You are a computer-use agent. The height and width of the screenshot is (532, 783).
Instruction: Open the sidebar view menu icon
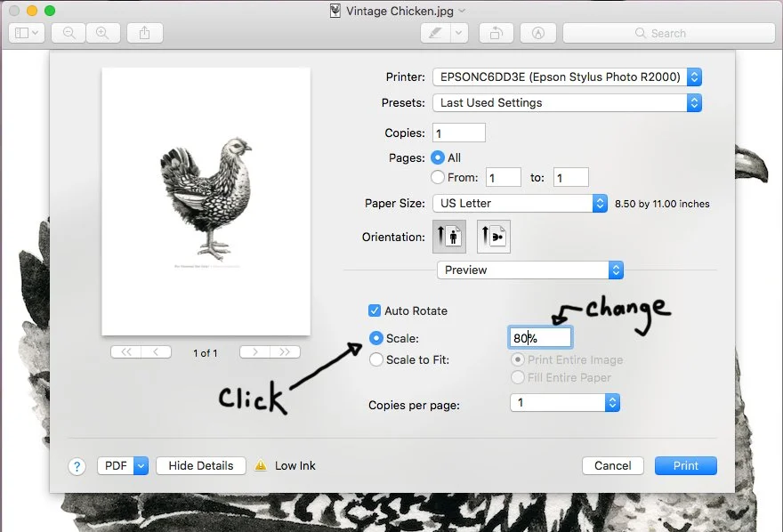click(x=27, y=33)
